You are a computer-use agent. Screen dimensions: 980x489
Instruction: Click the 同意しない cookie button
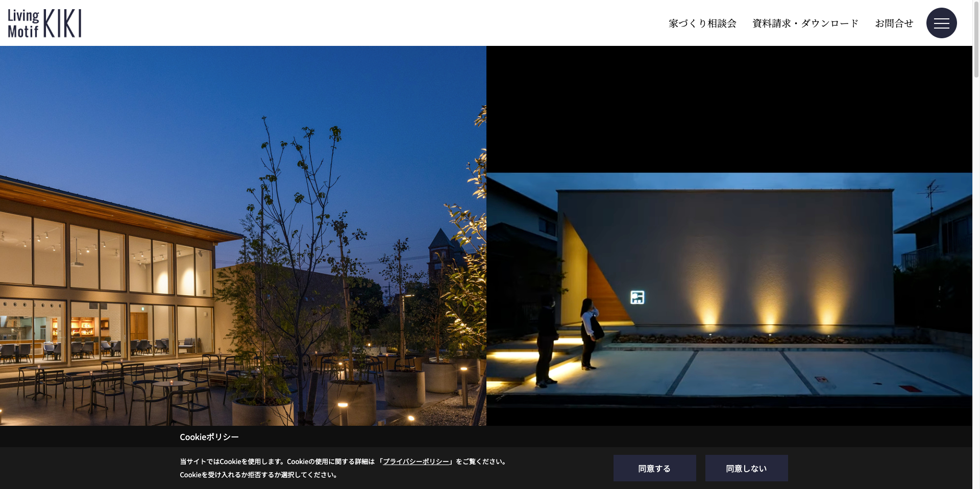[x=746, y=468]
